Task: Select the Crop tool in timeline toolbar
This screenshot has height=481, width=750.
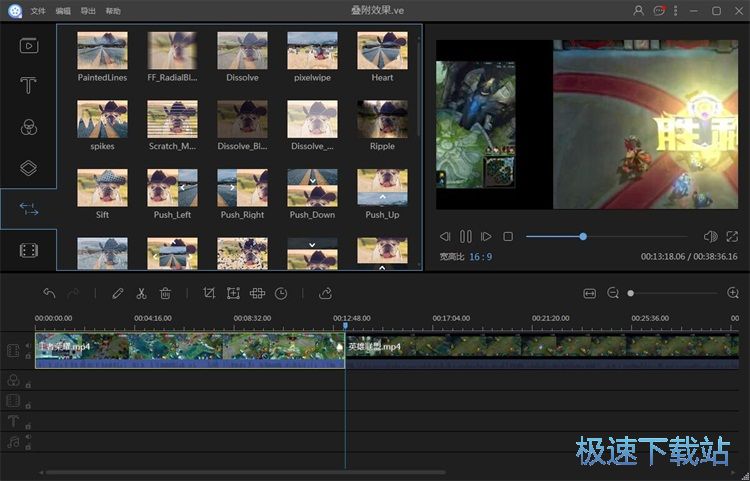Action: 209,293
